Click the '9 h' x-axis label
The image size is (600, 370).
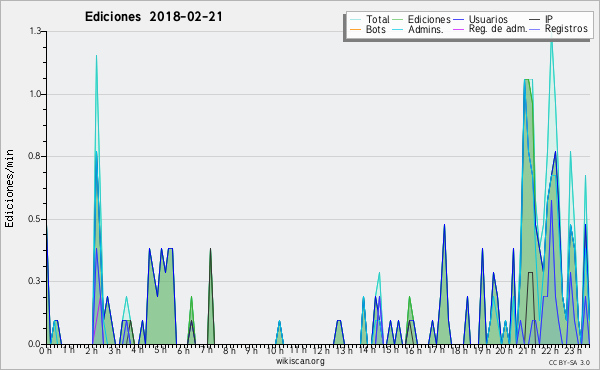pyautogui.click(x=251, y=351)
